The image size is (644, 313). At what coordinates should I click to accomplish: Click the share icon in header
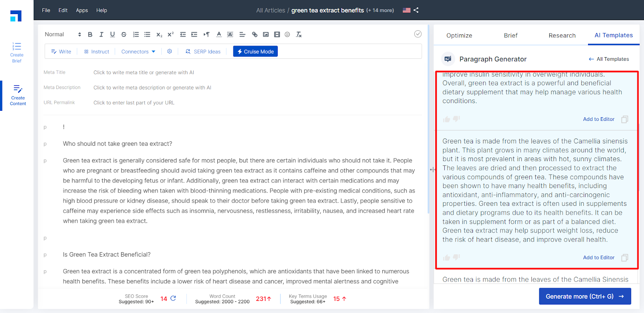click(x=416, y=10)
